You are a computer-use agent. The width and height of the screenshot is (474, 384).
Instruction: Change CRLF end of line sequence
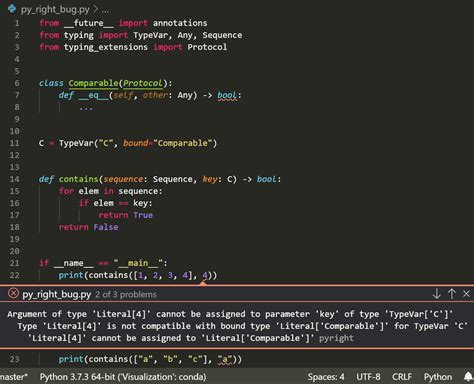(402, 377)
